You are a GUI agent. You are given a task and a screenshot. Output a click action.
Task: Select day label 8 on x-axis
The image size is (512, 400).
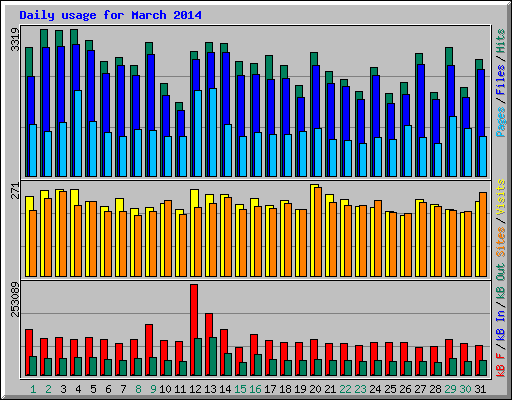pyautogui.click(x=138, y=389)
